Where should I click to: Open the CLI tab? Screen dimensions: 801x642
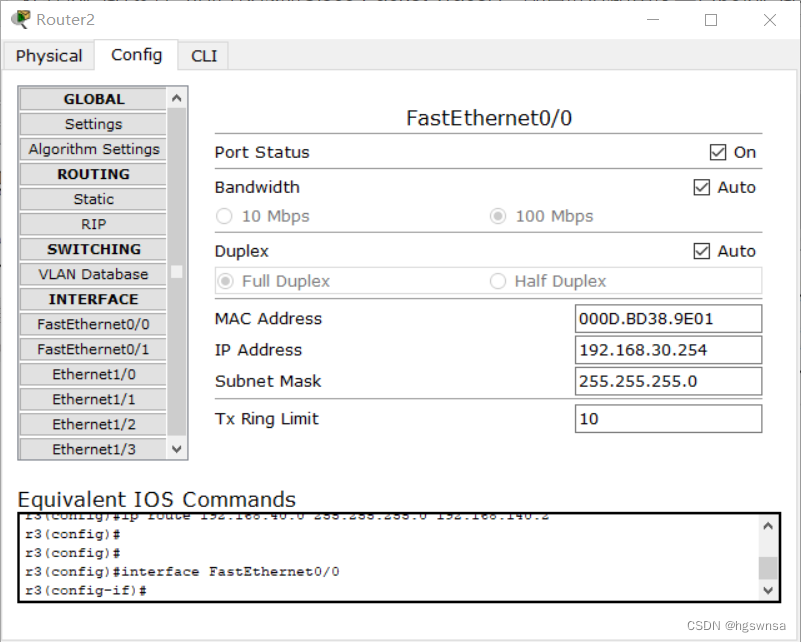pos(204,56)
